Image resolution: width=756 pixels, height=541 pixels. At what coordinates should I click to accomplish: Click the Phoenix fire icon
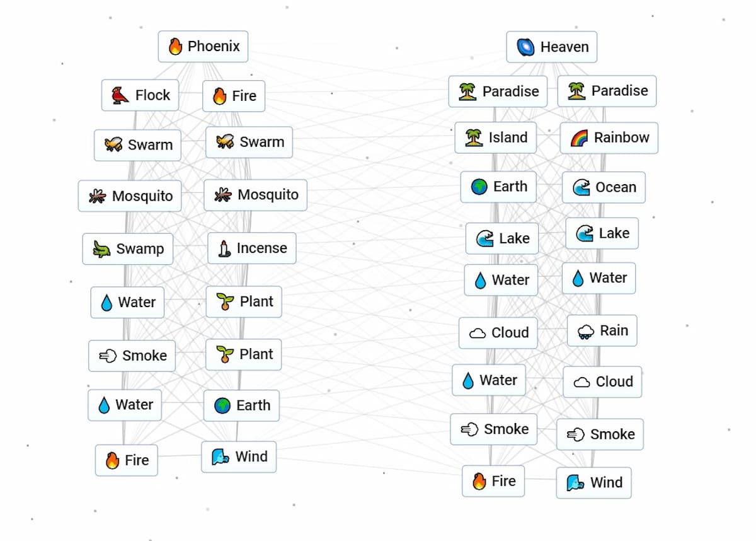[x=175, y=47]
